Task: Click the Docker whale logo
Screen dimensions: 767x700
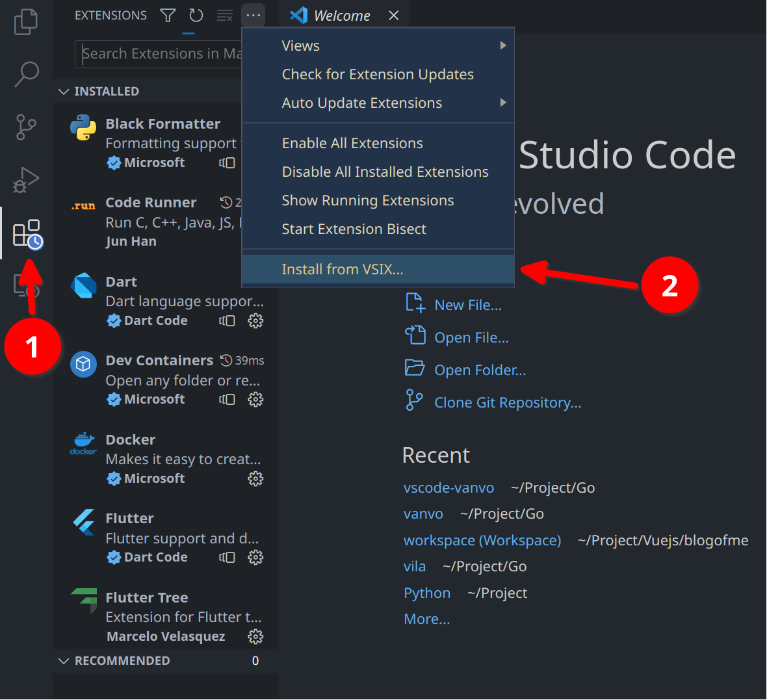Action: 83,444
